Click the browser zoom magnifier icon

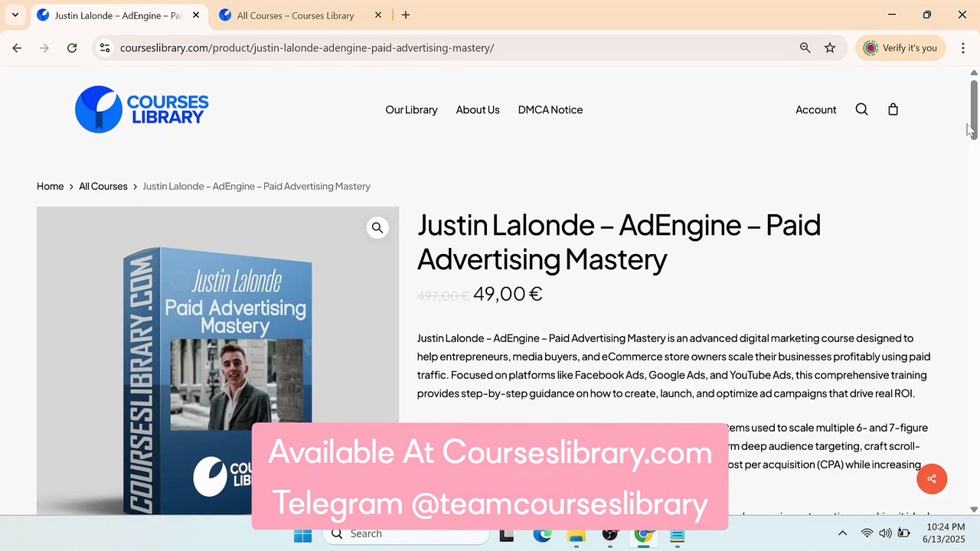tap(805, 47)
